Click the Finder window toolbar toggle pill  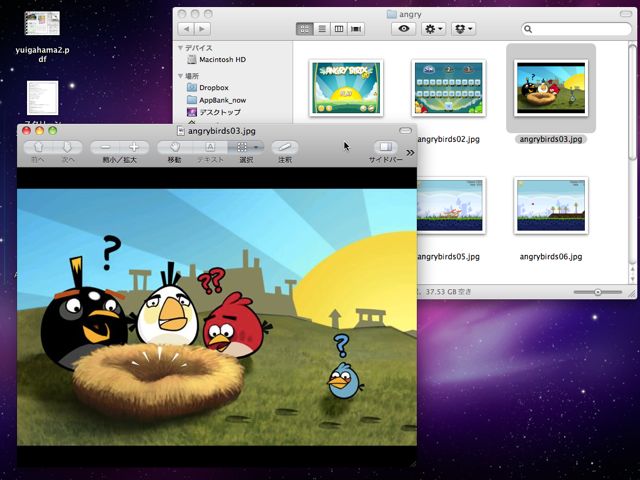(626, 14)
